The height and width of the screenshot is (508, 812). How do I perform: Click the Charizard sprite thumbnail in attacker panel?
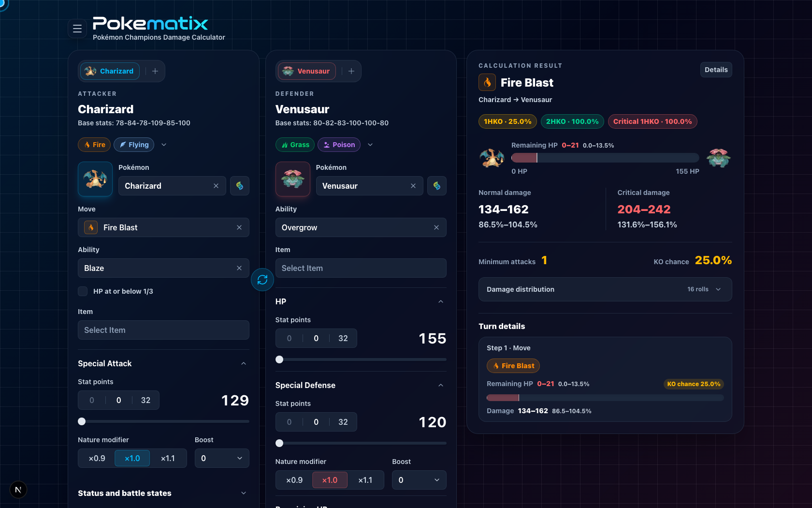(x=95, y=179)
